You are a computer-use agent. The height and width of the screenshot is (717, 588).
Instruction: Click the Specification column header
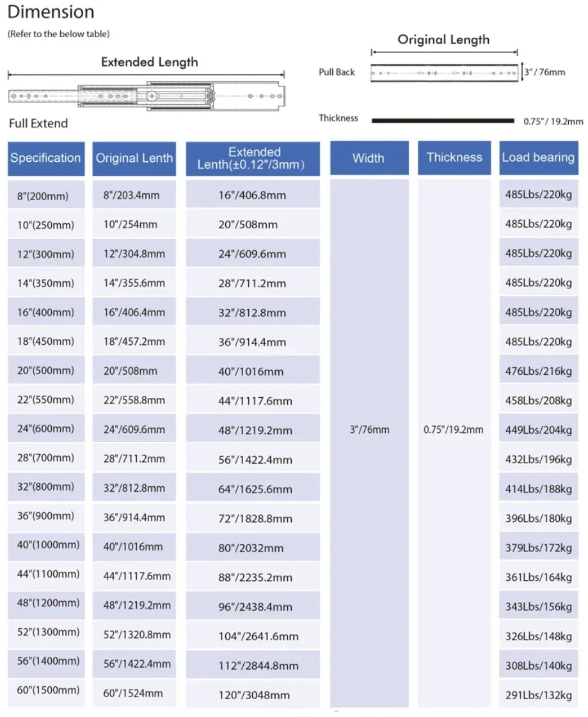[x=46, y=158]
